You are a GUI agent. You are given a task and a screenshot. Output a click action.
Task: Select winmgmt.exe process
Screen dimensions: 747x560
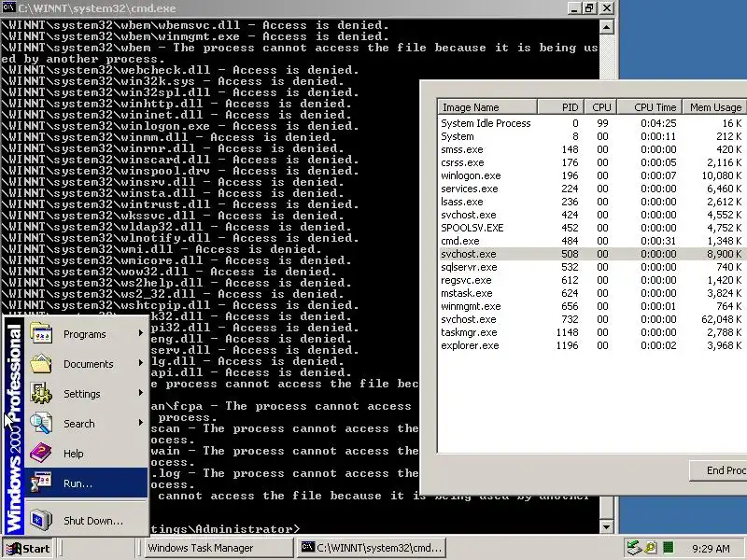592,306
